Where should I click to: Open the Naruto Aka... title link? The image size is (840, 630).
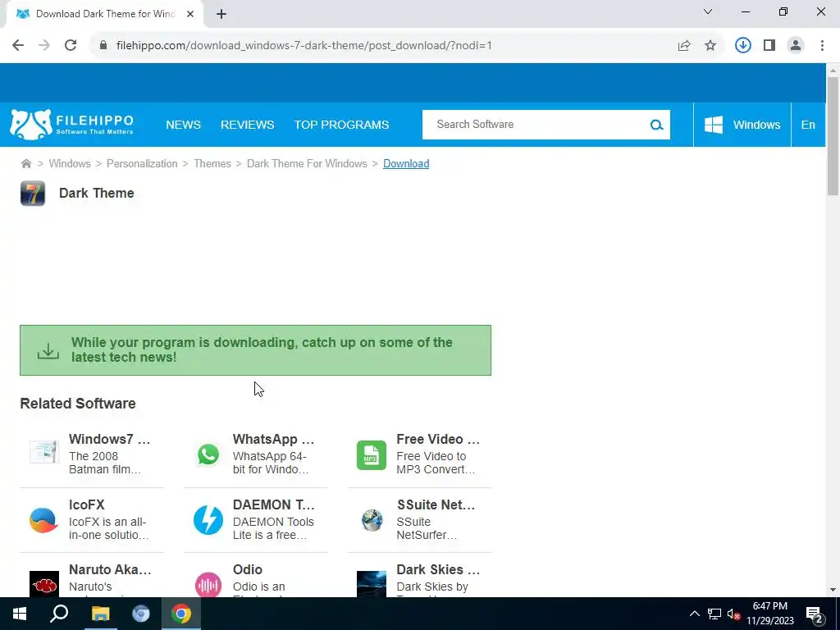111,569
